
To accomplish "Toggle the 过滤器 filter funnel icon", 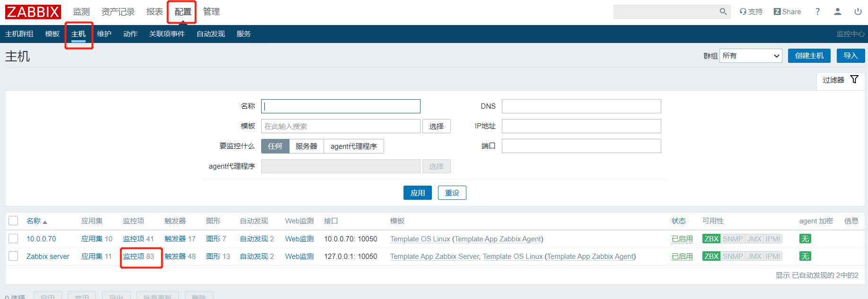I will [854, 79].
